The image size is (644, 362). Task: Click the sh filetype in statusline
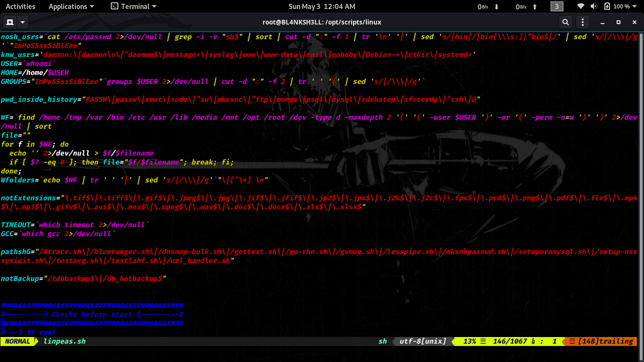click(x=382, y=341)
